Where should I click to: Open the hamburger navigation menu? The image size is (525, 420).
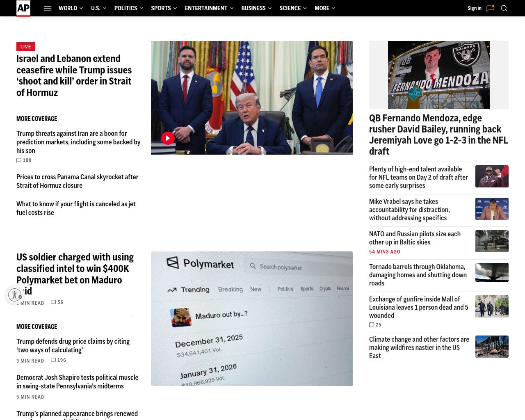(48, 8)
